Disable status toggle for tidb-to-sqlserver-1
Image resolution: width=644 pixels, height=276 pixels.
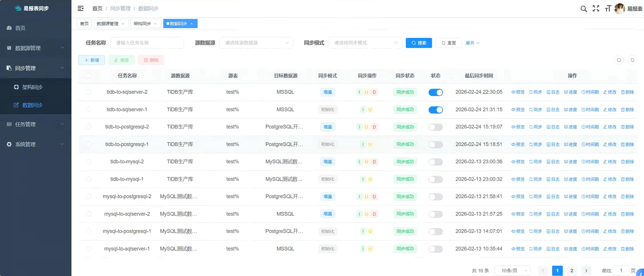(436, 109)
